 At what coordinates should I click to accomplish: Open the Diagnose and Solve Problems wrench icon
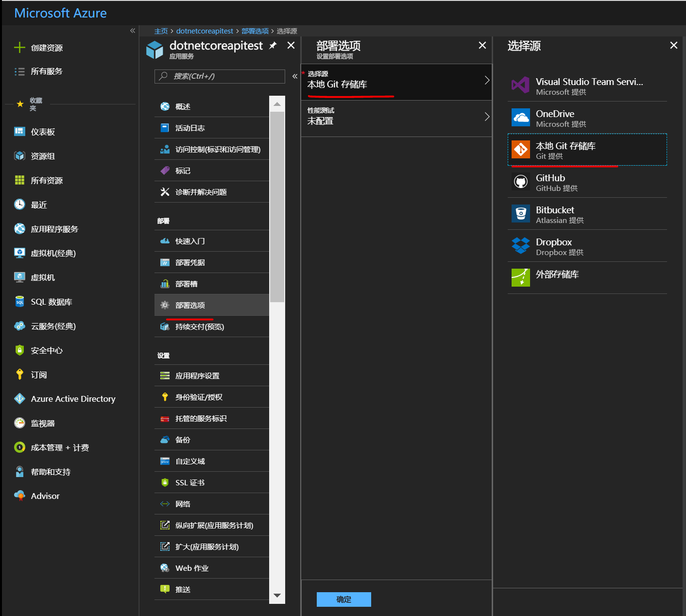[x=165, y=192]
